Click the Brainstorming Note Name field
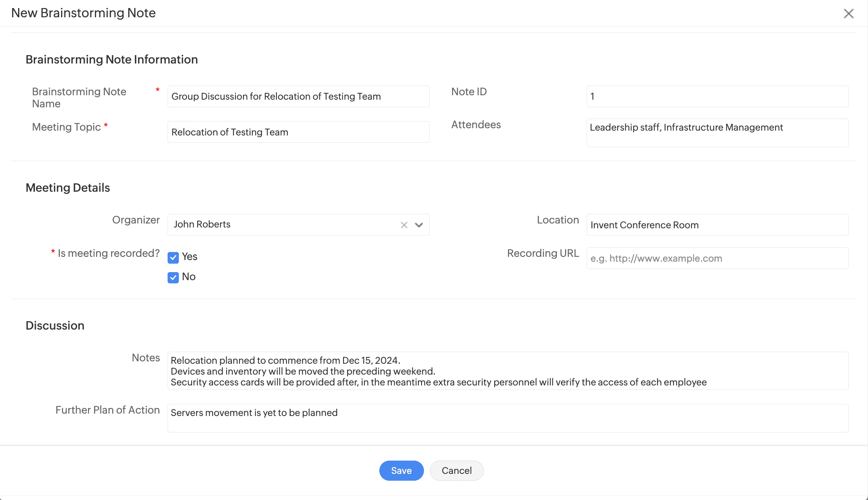The image size is (868, 500). pos(298,96)
